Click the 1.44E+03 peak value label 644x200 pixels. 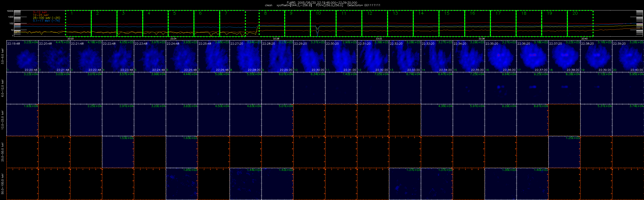(x=254, y=170)
